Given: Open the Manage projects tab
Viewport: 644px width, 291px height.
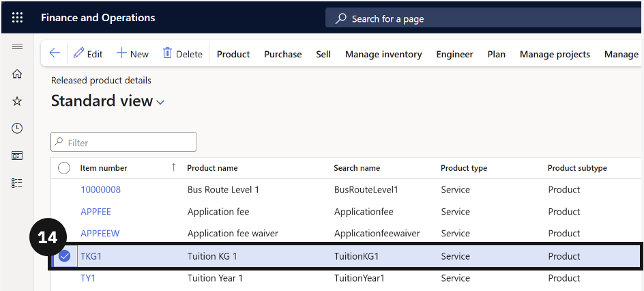Looking at the screenshot, I should [555, 54].
